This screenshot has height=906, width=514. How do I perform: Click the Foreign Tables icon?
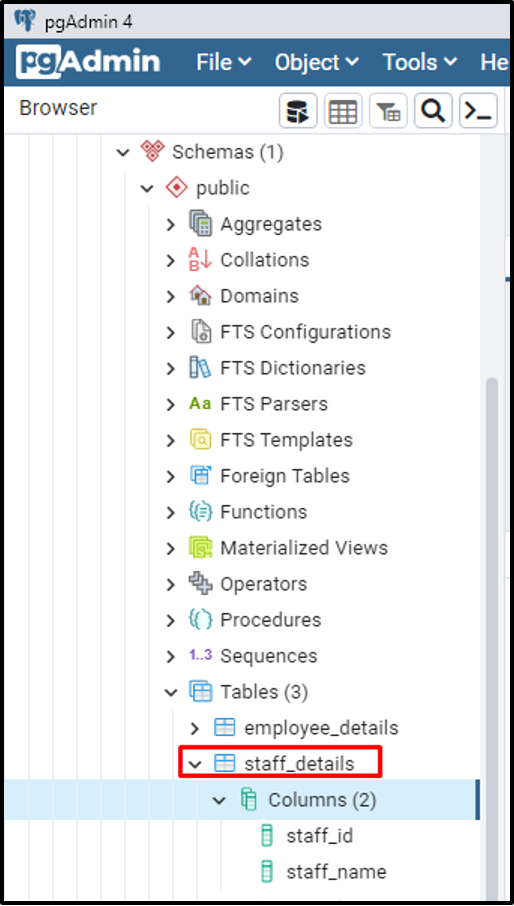[x=200, y=476]
